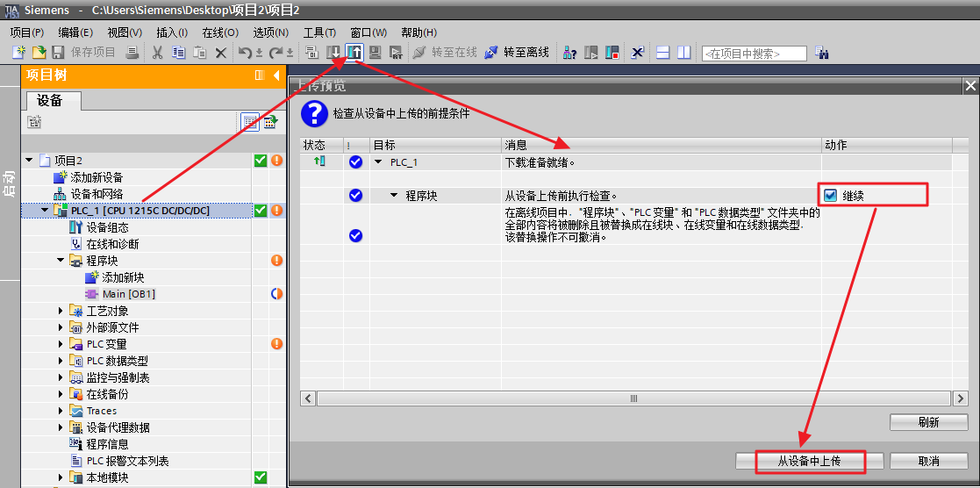Click the Redo arrow icon

click(x=275, y=53)
